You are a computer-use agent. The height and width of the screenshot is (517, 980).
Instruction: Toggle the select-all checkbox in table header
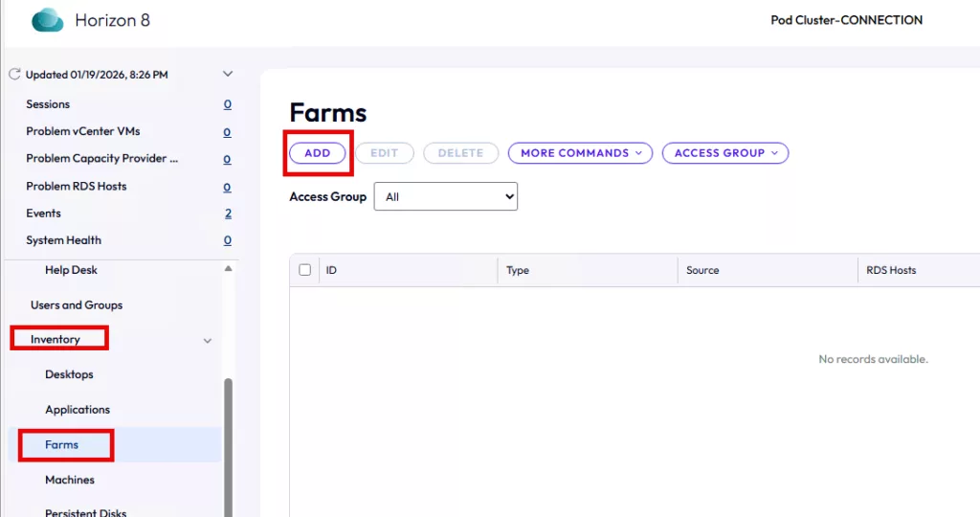point(305,270)
